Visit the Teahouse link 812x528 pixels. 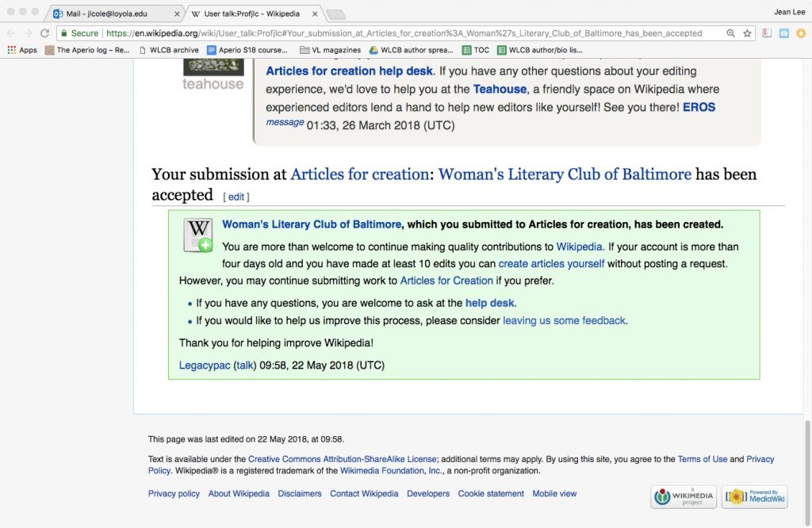click(500, 90)
